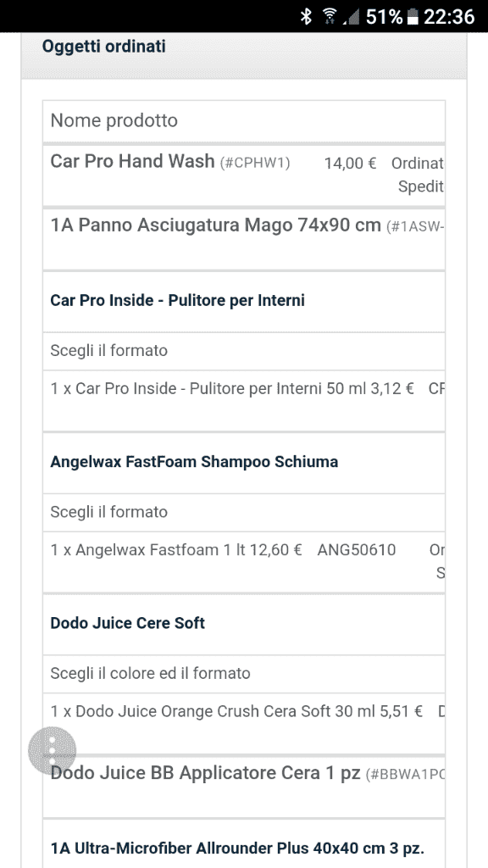The height and width of the screenshot is (868, 488).
Task: Open 1A Panno Asciugatura Mago product
Action: tap(215, 225)
